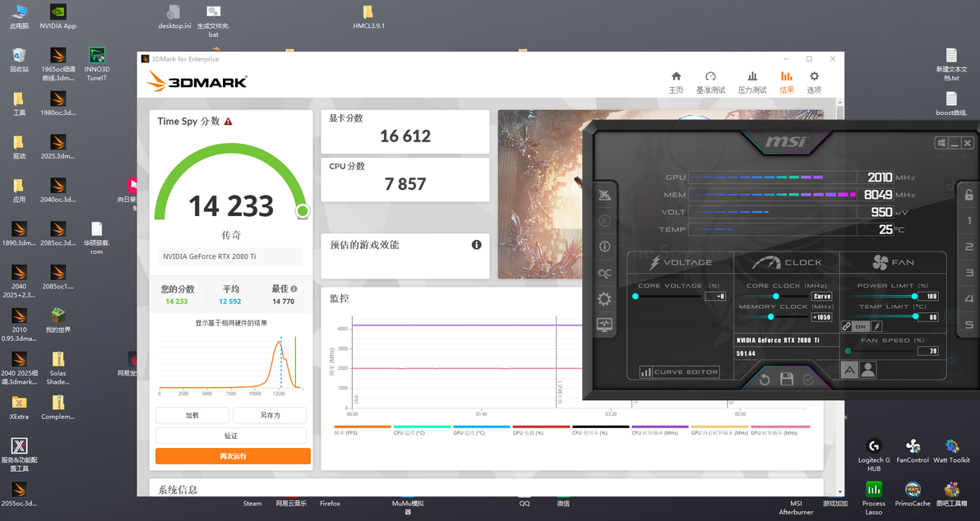
Task: Select the Watt Toolkit desktop icon
Action: pyautogui.click(x=951, y=451)
